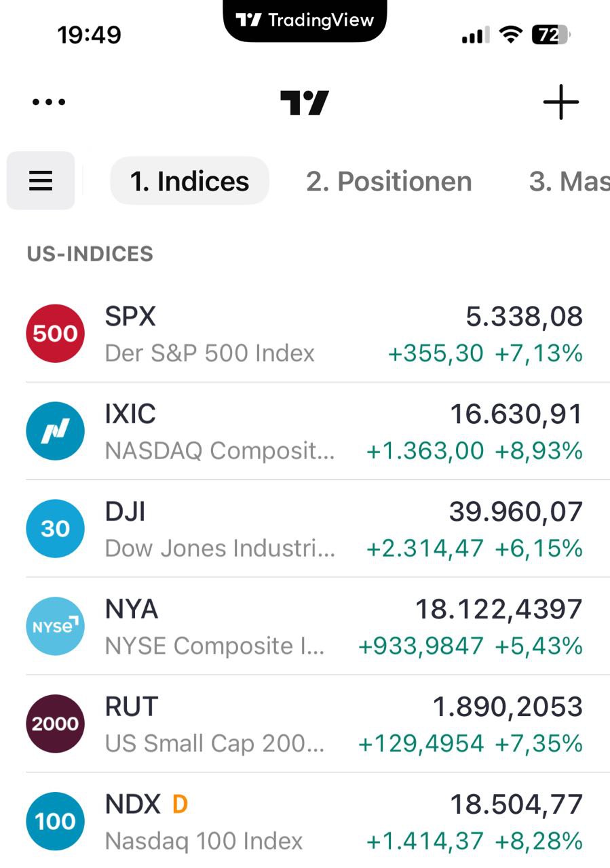Open the hamburger watchlist menu
The image size is (610, 868).
(41, 180)
